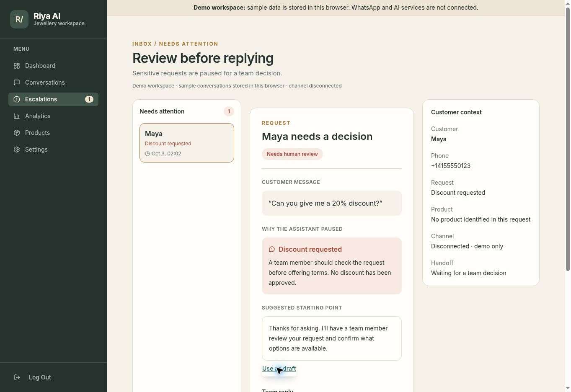Click 'Waiting for a team decision' text

point(468,273)
